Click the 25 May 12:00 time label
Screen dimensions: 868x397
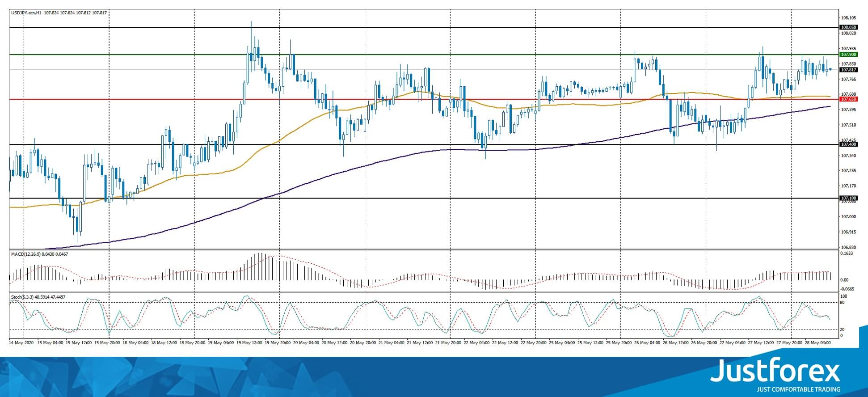(x=590, y=342)
